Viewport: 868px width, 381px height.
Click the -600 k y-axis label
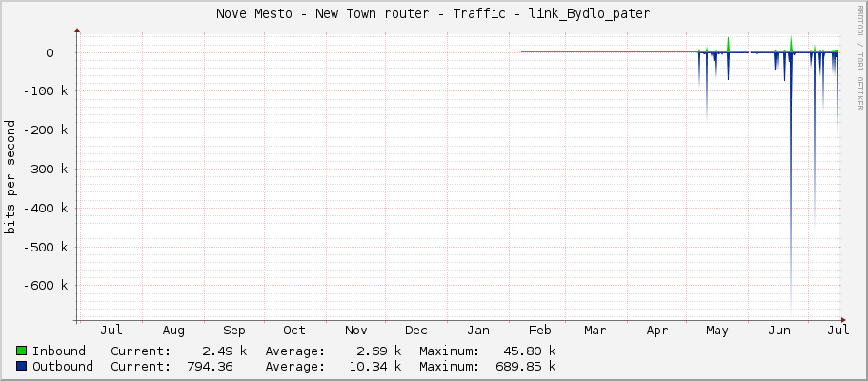pos(46,286)
